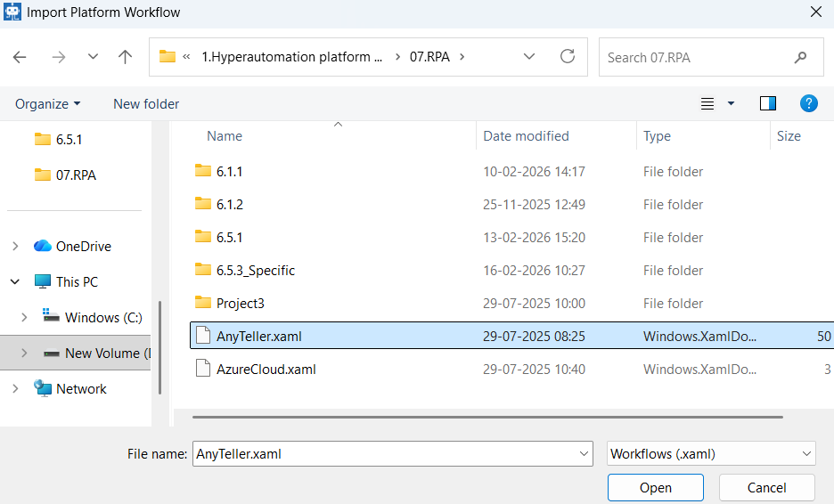
Task: Expand chevron after 07.RPA breadcrumb
Action: tap(462, 57)
